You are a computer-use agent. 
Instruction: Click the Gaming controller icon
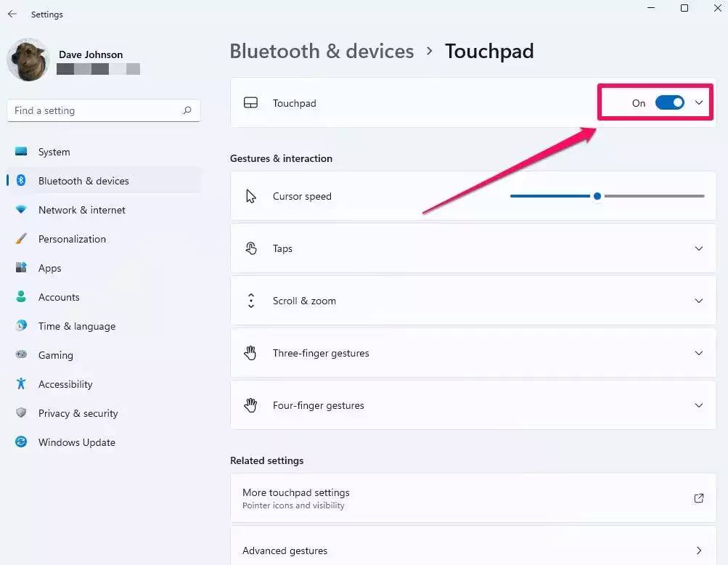21,355
